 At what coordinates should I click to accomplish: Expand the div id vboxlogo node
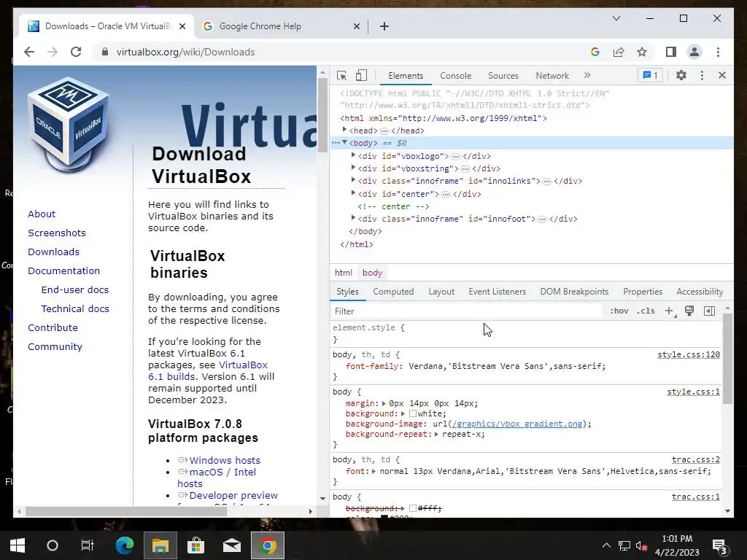tap(353, 155)
